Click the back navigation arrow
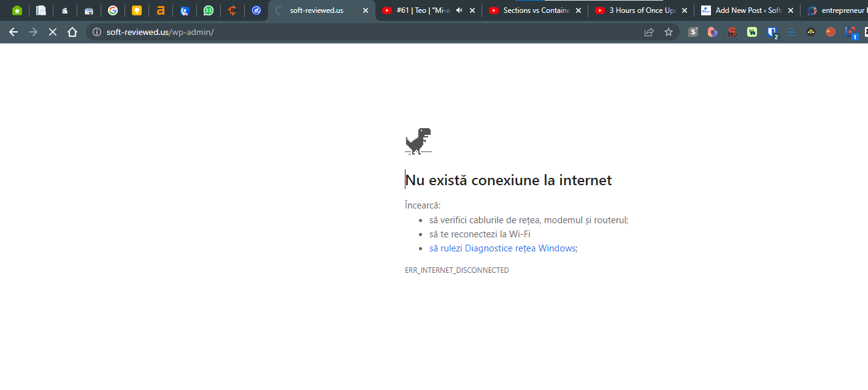 13,32
